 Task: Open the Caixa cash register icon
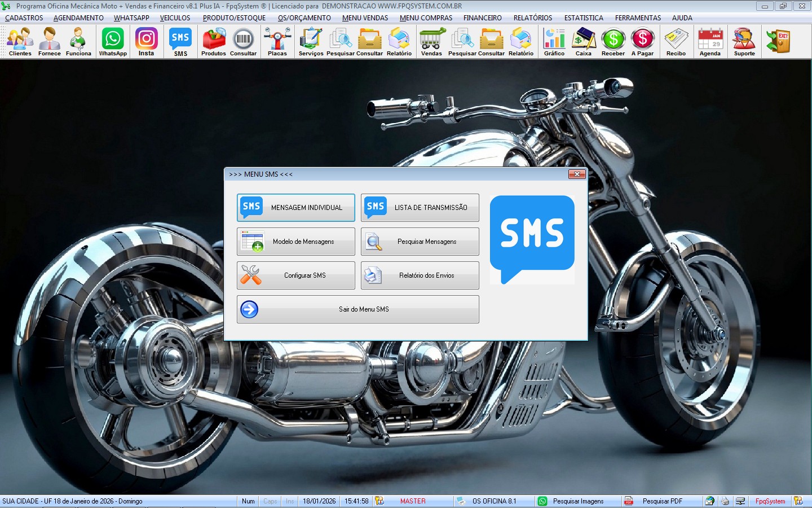(x=583, y=42)
